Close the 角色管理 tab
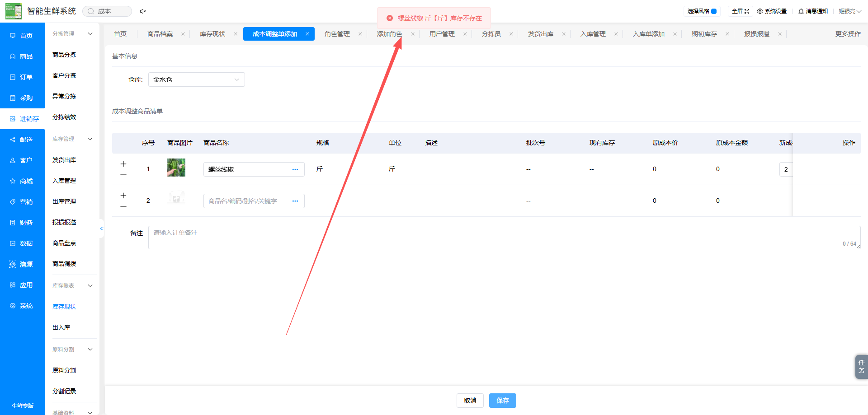Viewport: 868px width, 415px height. point(360,34)
